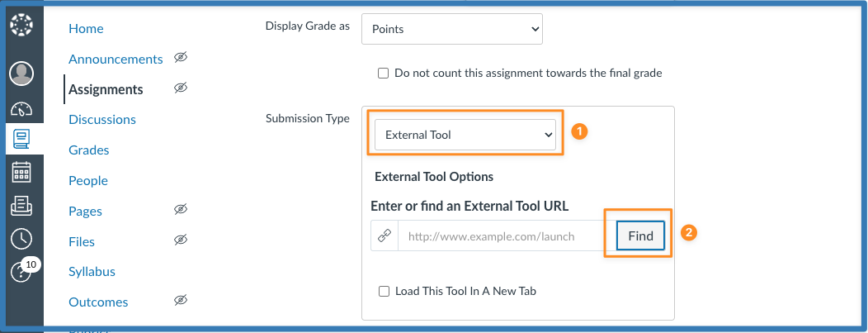Open the Display Grade as Points dropdown

452,29
